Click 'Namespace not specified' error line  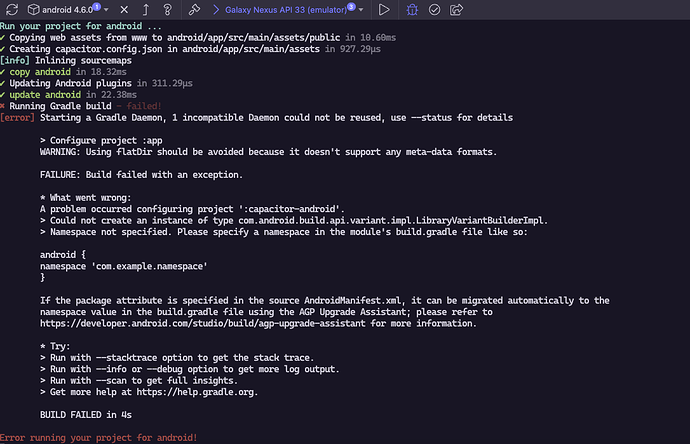(x=284, y=232)
